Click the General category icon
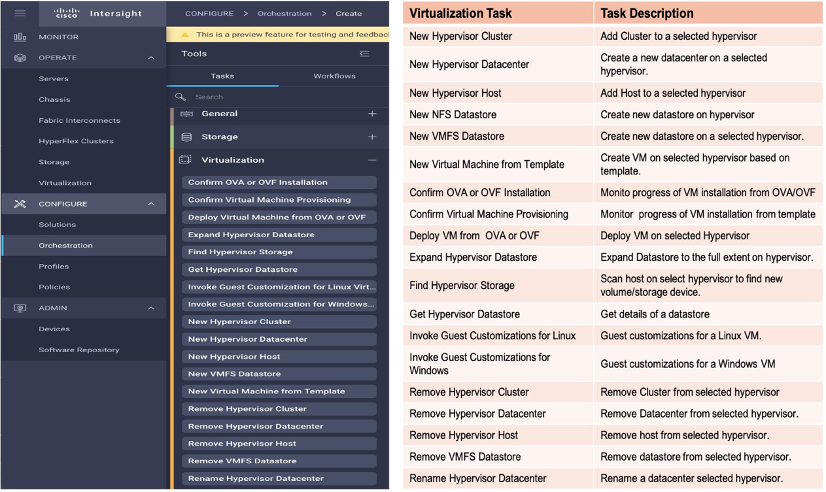The width and height of the screenshot is (826, 492). (x=186, y=114)
